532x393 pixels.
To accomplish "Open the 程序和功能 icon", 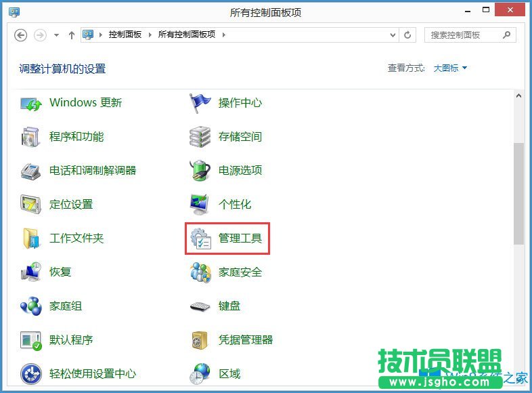I will (30, 137).
